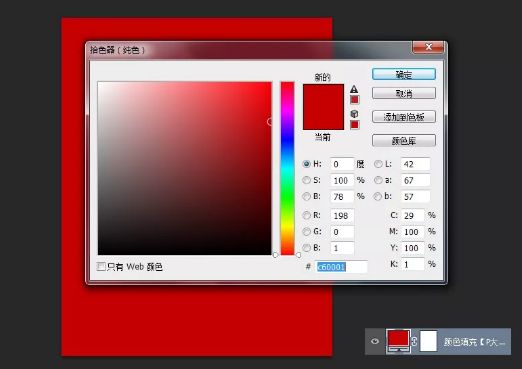
Task: Open the 颜色库 color libraries button
Action: pos(404,141)
